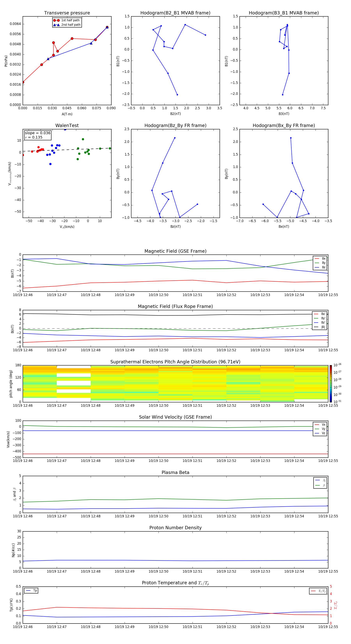Select the "Bx" legend entry in GSE magnetic field plot
351x644 pixels.
pos(320,259)
